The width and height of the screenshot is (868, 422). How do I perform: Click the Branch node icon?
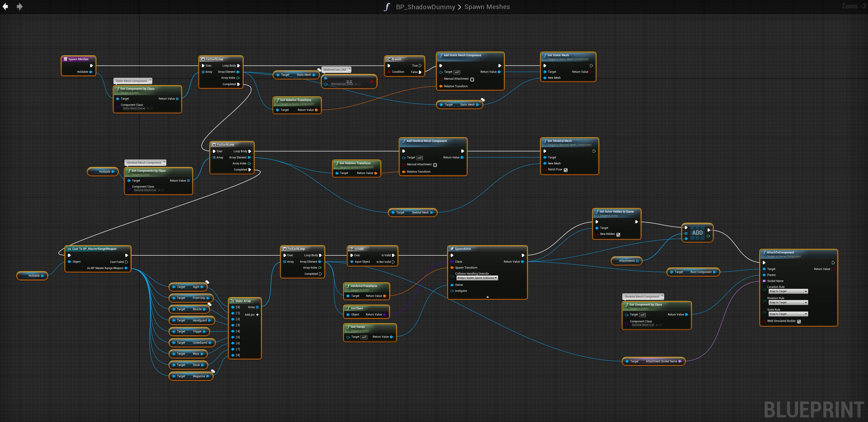(388, 59)
